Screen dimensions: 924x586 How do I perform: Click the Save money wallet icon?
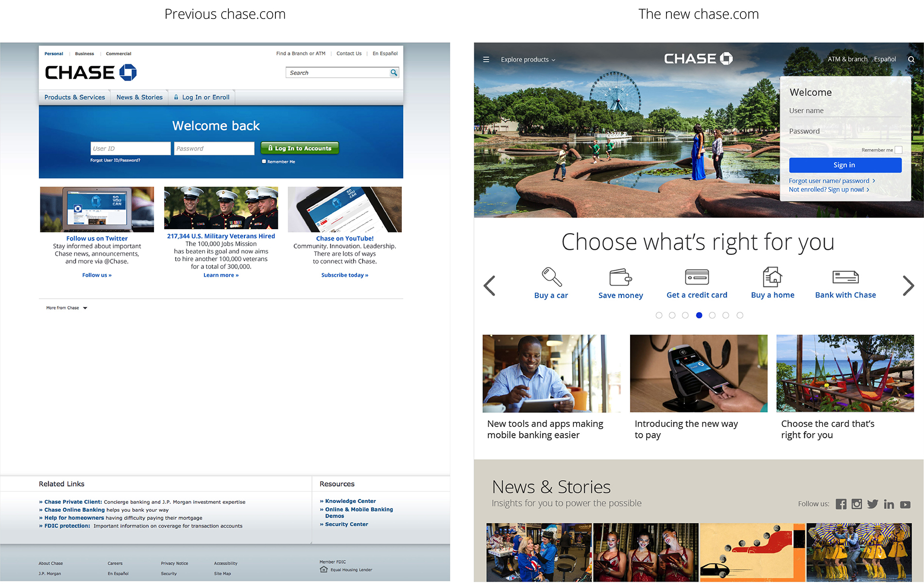620,277
